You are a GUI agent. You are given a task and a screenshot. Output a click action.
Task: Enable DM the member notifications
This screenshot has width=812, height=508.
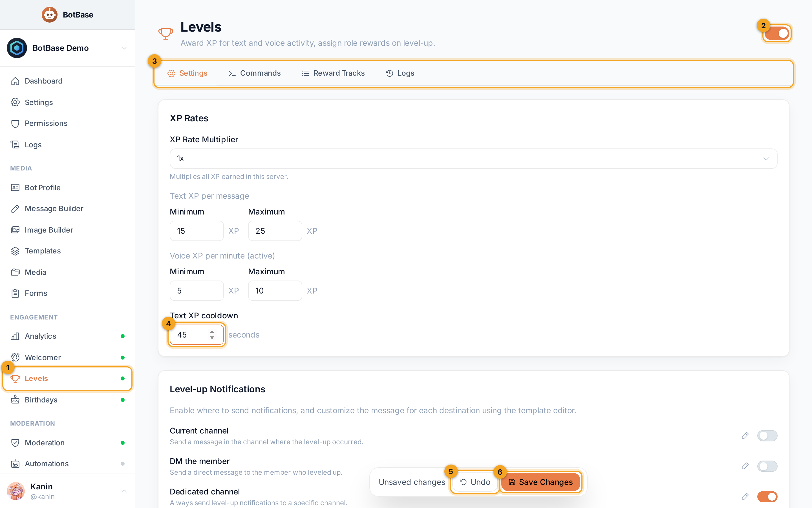pyautogui.click(x=767, y=466)
